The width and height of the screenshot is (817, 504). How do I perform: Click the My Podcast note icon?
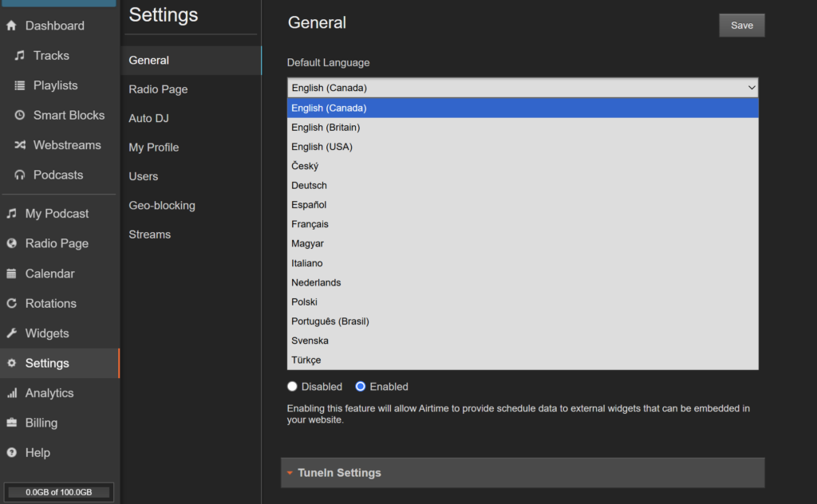11,214
